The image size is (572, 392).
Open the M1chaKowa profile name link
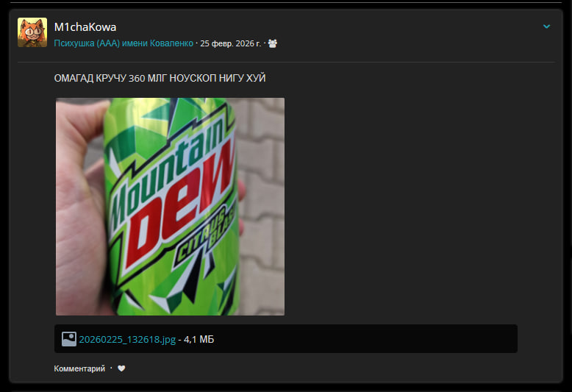[85, 26]
